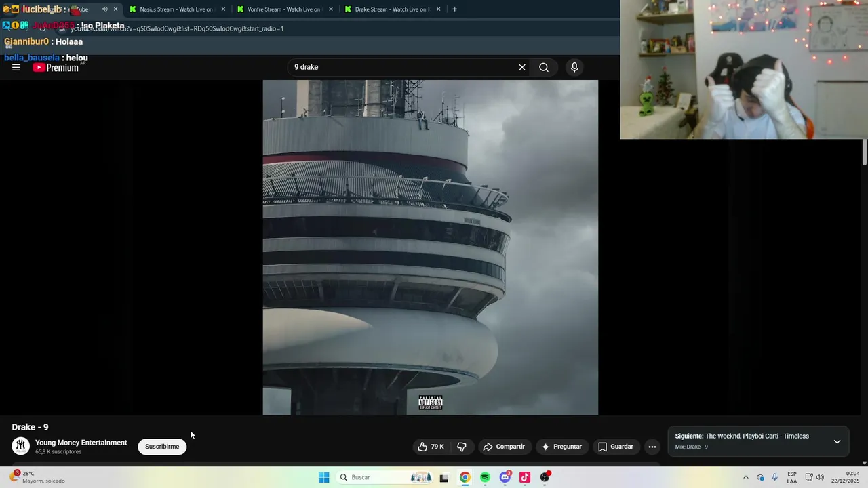
Task: Open TikTok from the taskbar
Action: coord(525,477)
